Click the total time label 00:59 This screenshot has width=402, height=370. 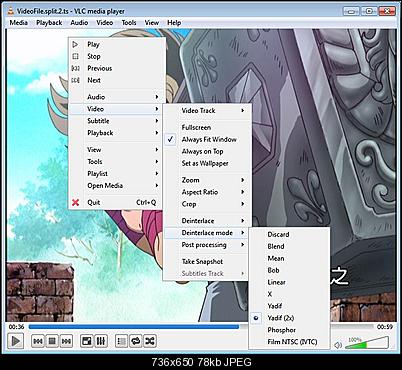[385, 327]
